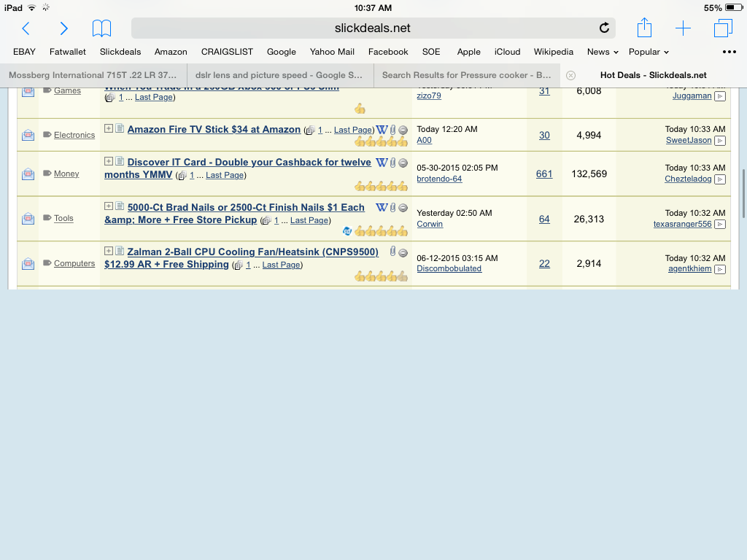Image resolution: width=747 pixels, height=560 pixels.
Task: Open Discover IT Card double cashback thread
Action: point(238,168)
